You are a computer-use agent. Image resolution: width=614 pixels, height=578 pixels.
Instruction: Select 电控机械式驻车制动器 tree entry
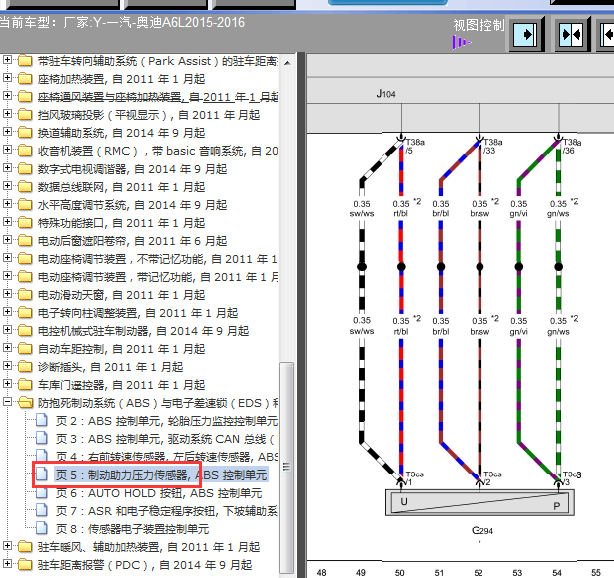coord(143,331)
